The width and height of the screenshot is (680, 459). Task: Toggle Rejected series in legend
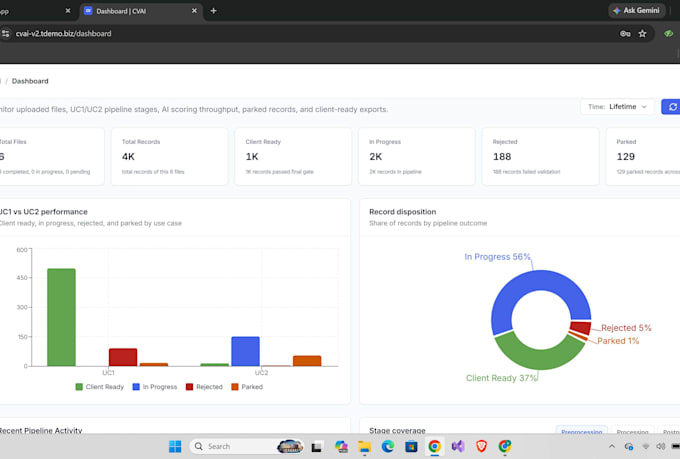point(204,387)
